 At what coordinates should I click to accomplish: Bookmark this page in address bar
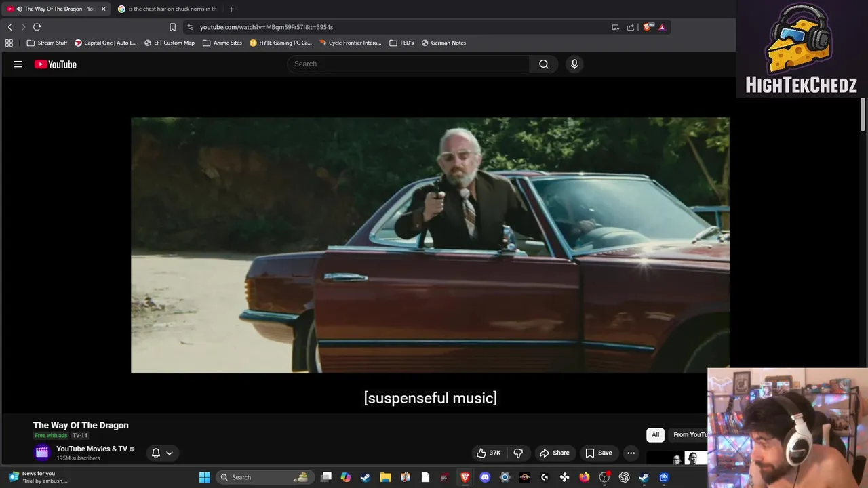pyautogui.click(x=172, y=27)
